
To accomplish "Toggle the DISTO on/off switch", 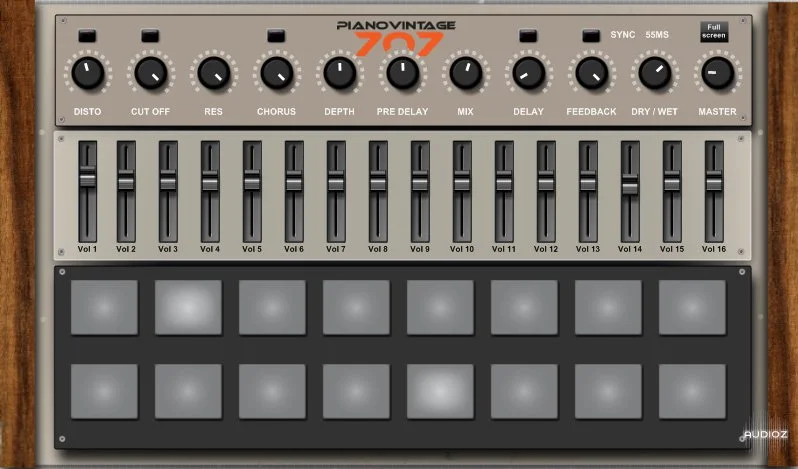I will 87,36.
